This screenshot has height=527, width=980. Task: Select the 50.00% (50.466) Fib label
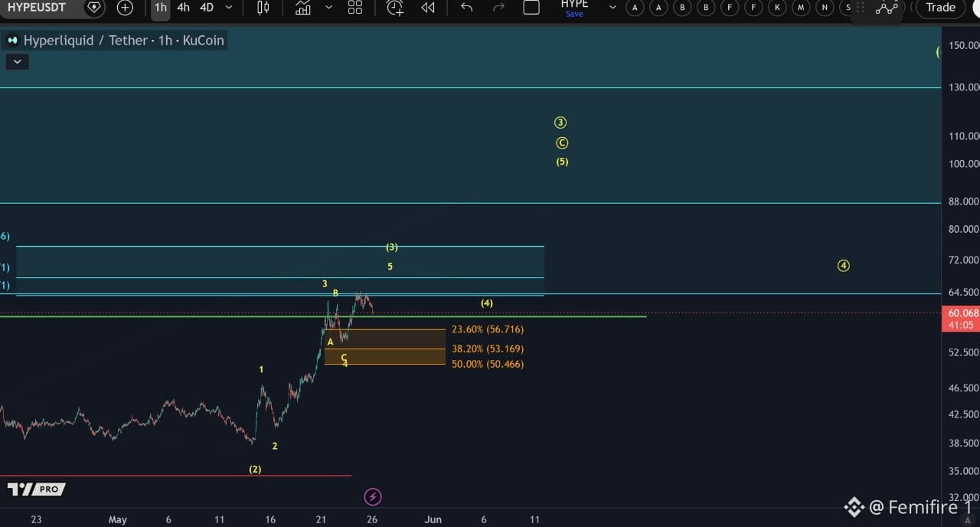[487, 364]
